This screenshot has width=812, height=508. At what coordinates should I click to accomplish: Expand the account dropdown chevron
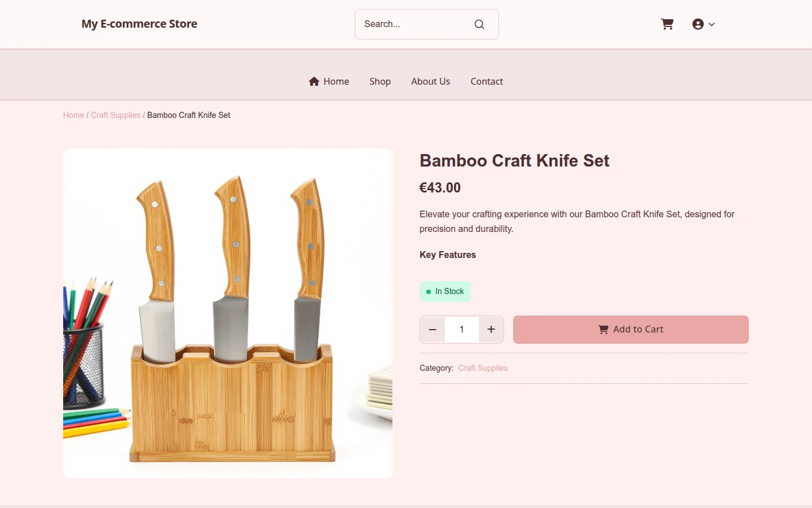(712, 24)
